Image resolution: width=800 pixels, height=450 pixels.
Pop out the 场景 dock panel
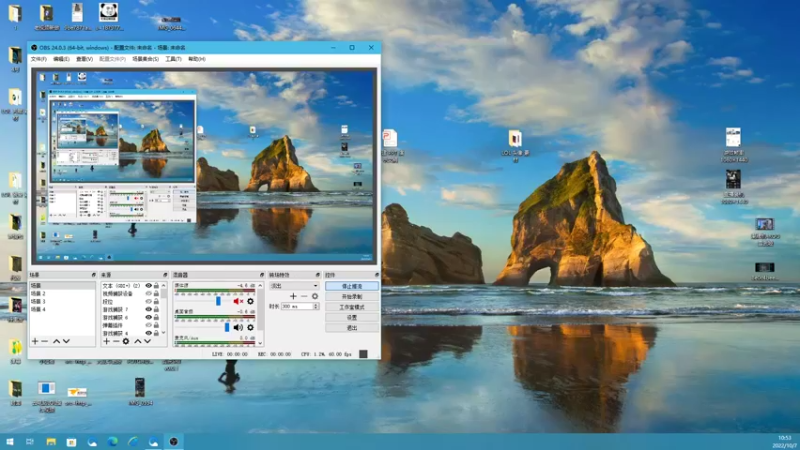(93, 275)
